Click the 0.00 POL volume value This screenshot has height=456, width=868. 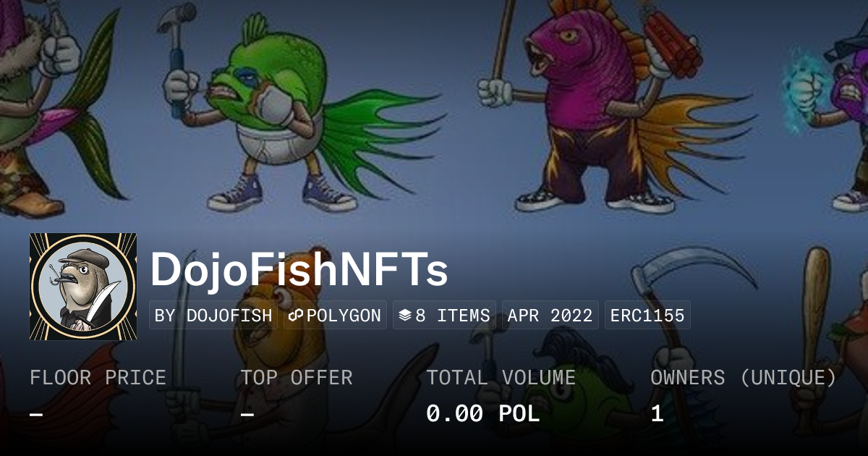pyautogui.click(x=482, y=413)
